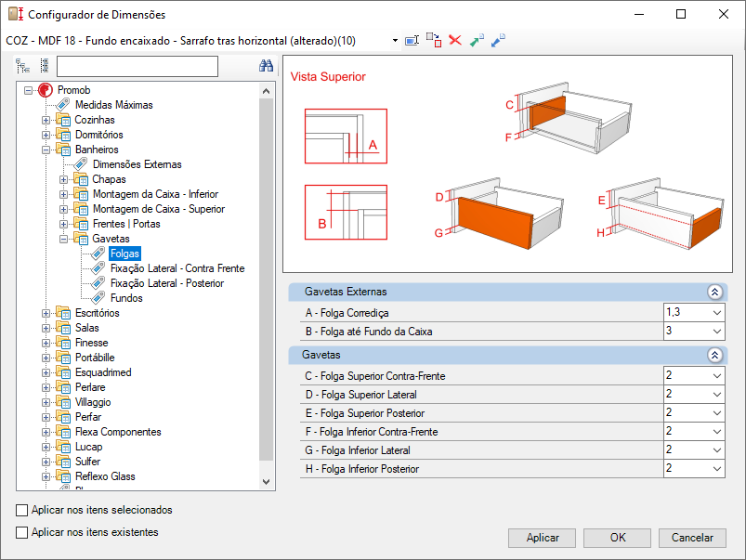746x560 pixels.
Task: Open F - Folga Inferior Contra-Frente dropdown
Action: pyautogui.click(x=717, y=432)
